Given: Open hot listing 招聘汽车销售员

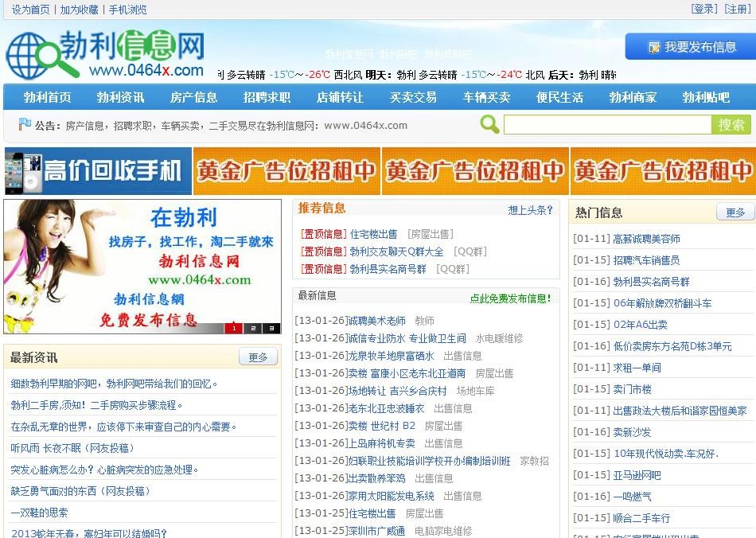Looking at the screenshot, I should click(646, 260).
